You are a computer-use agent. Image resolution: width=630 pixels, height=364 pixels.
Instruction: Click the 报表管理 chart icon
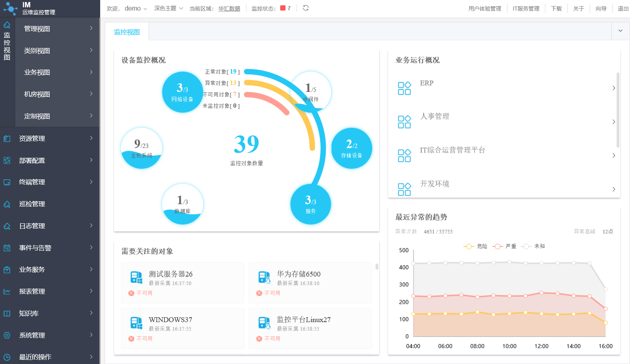click(8, 291)
